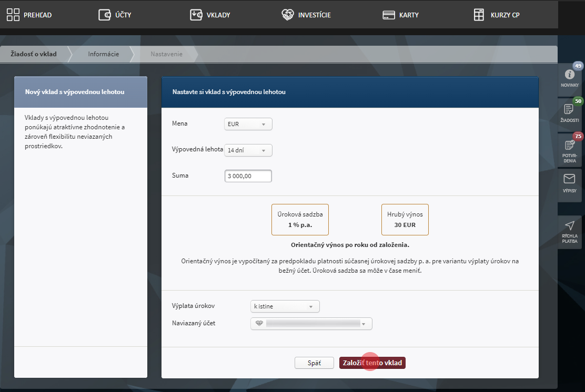Expand the Mena currency dropdown

[x=248, y=125]
